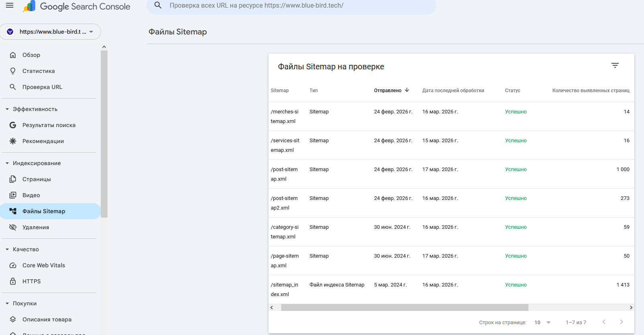Click the Video pages icon
Image resolution: width=644 pixels, height=335 pixels.
pyautogui.click(x=13, y=195)
